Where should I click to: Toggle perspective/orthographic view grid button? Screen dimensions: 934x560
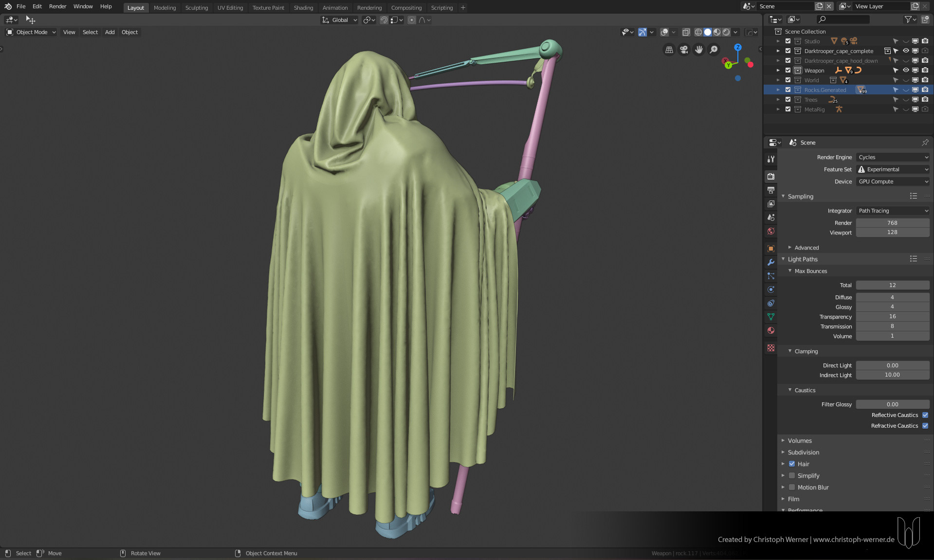coord(669,50)
